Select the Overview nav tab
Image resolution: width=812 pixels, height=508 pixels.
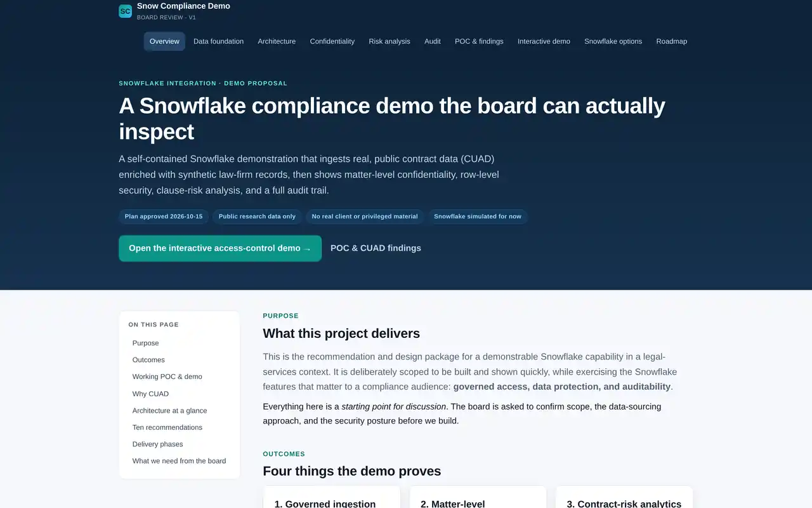pyautogui.click(x=164, y=41)
